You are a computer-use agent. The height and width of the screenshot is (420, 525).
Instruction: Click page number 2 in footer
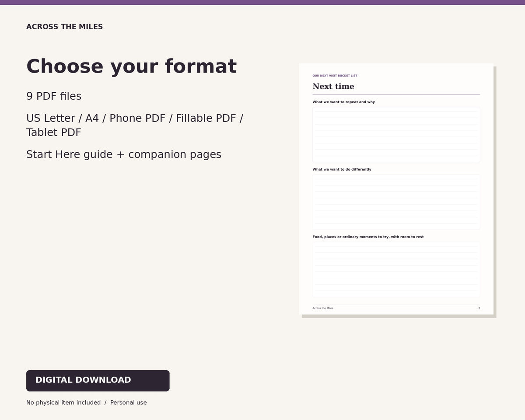[479, 308]
